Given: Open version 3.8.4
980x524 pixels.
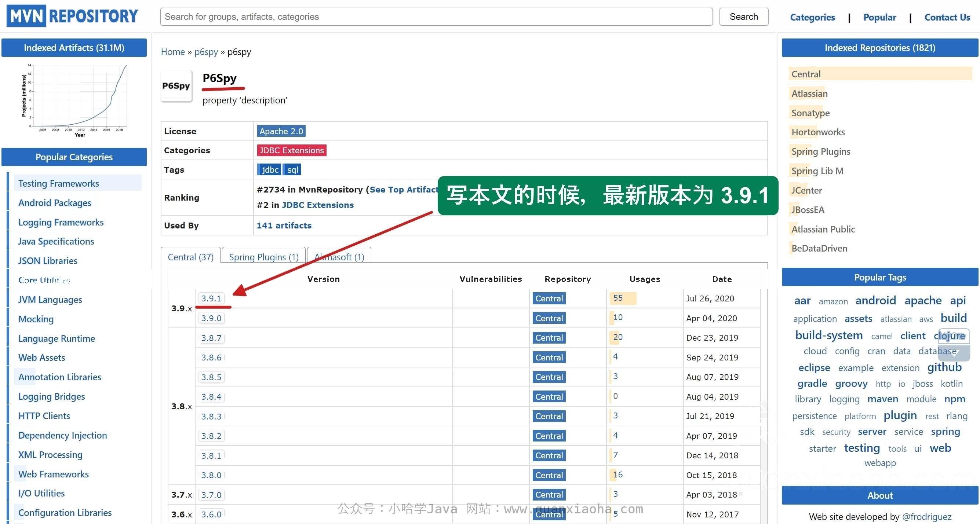Looking at the screenshot, I should (x=211, y=397).
